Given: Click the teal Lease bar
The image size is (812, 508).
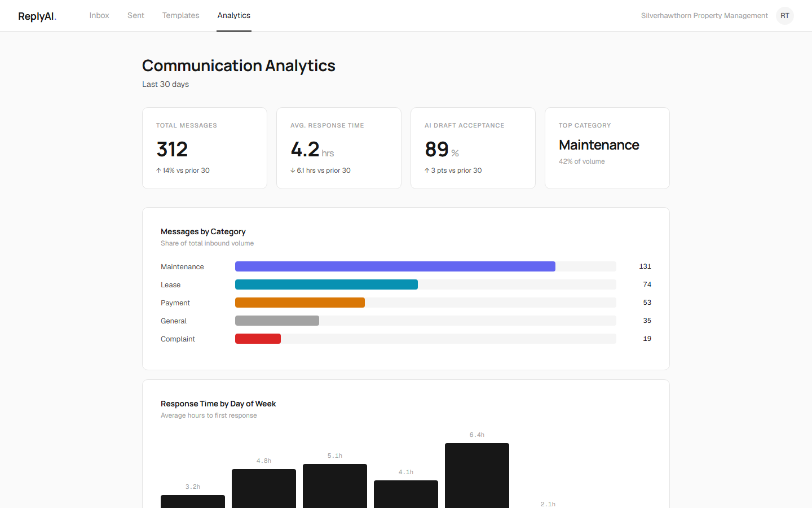Looking at the screenshot, I should point(326,284).
